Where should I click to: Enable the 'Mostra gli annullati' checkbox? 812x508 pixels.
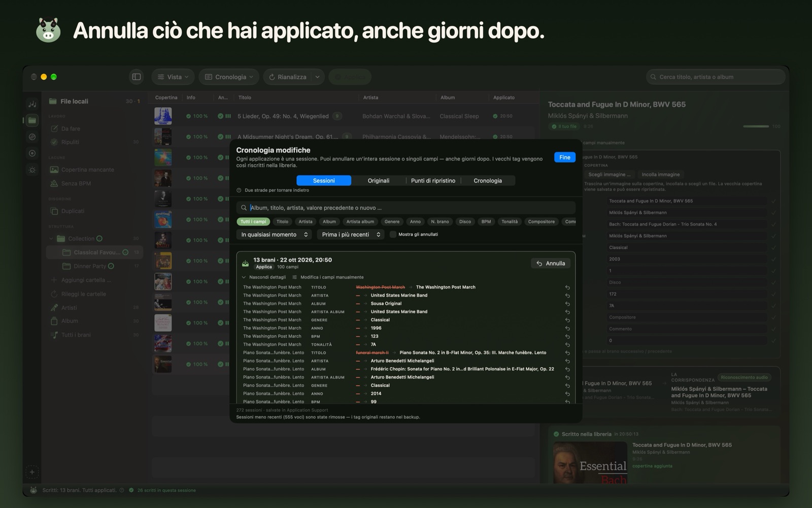393,234
